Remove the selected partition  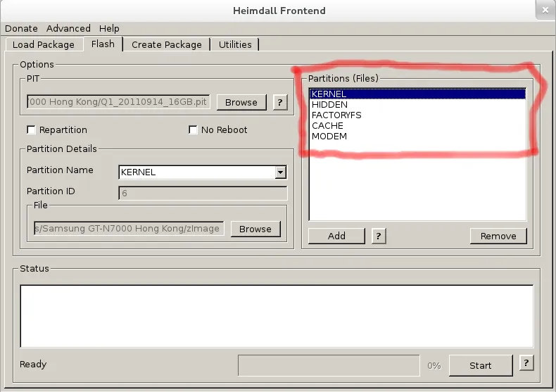coord(498,236)
